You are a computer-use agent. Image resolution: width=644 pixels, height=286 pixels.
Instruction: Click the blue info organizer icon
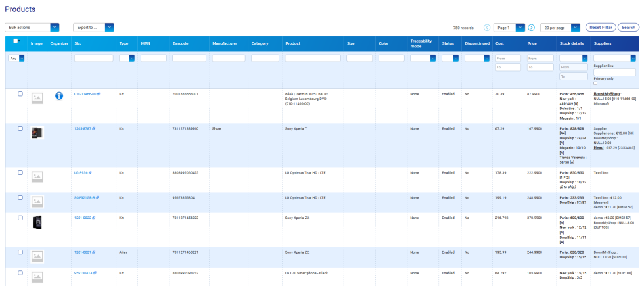(58, 96)
